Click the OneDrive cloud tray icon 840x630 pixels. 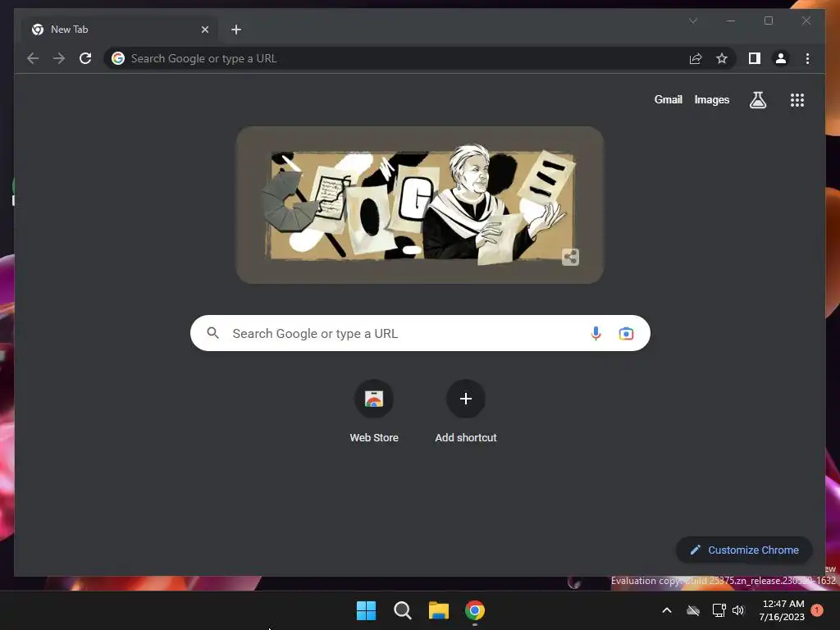click(x=693, y=610)
